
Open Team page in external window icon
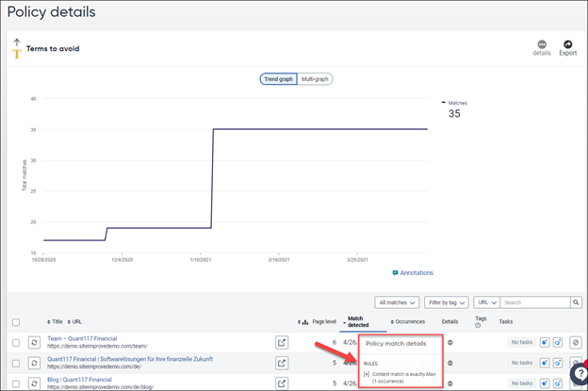click(282, 343)
